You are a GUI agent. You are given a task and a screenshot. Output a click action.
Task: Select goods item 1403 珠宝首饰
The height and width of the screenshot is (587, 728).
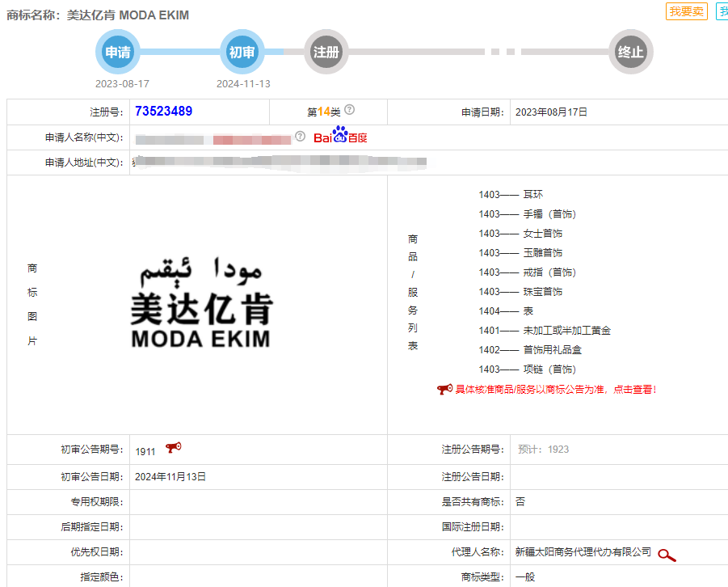click(520, 292)
